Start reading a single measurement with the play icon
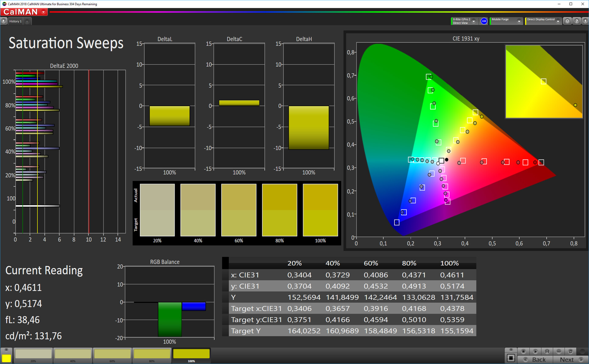Image resolution: width=589 pixels, height=364 pixels. click(535, 351)
